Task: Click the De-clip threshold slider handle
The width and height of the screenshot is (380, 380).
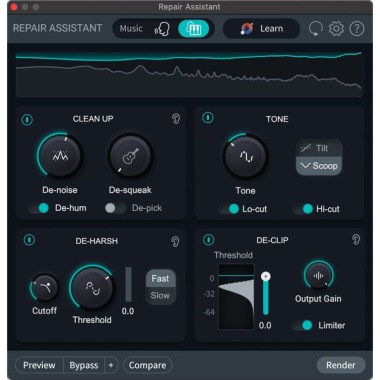Action: (x=265, y=276)
